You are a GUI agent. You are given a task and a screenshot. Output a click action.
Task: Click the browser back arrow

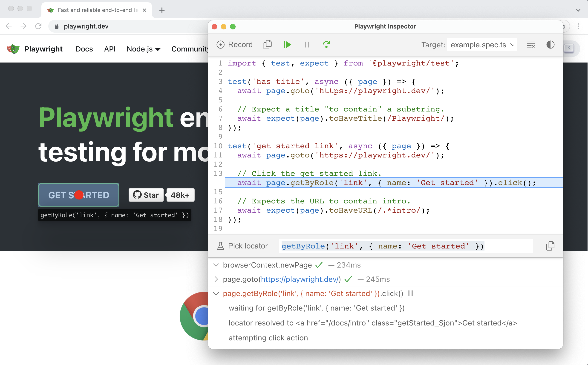click(9, 26)
